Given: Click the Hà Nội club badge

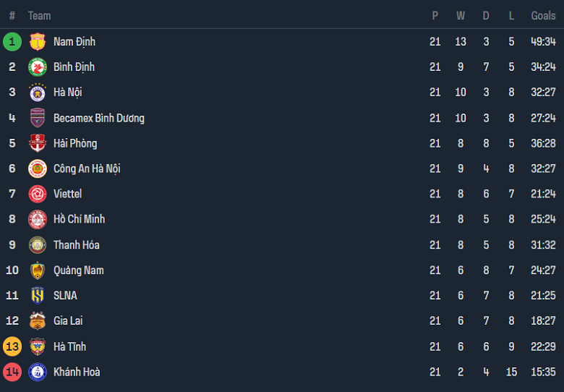Looking at the screenshot, I should 37,93.
